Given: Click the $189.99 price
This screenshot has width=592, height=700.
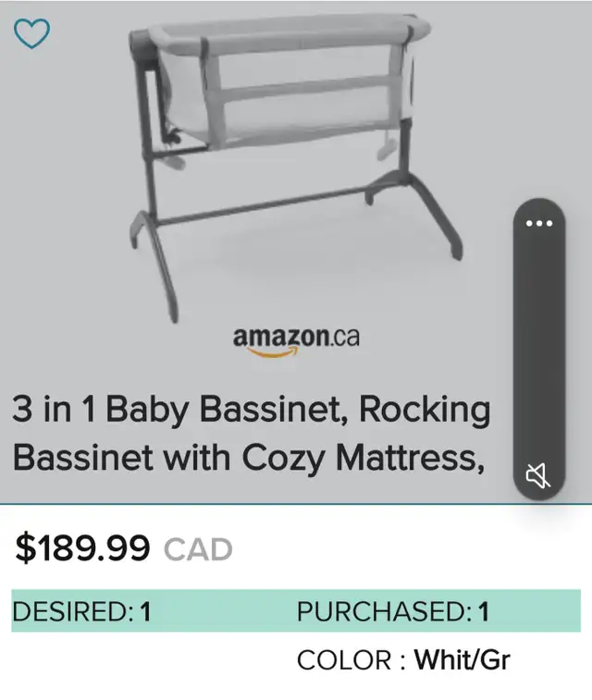Looking at the screenshot, I should click(82, 547).
